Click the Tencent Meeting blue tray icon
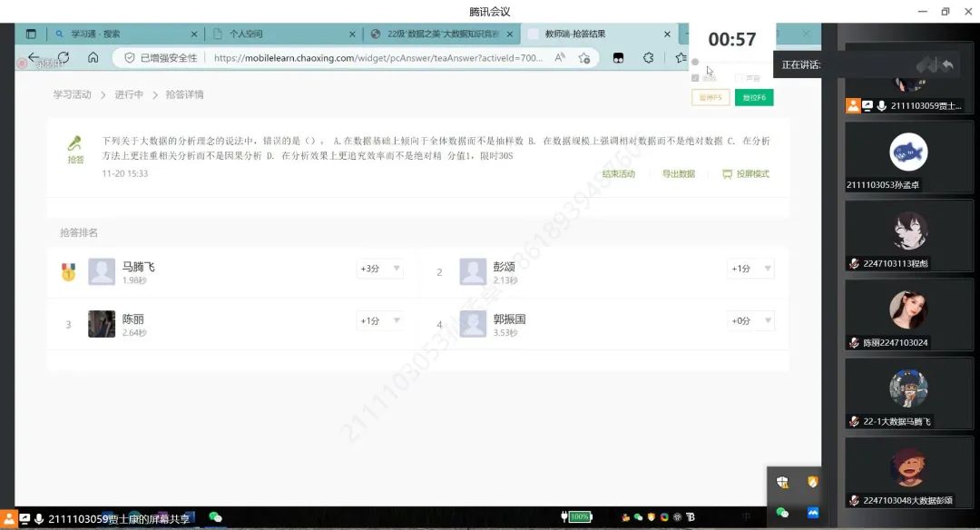The height and width of the screenshot is (530, 980). click(813, 513)
